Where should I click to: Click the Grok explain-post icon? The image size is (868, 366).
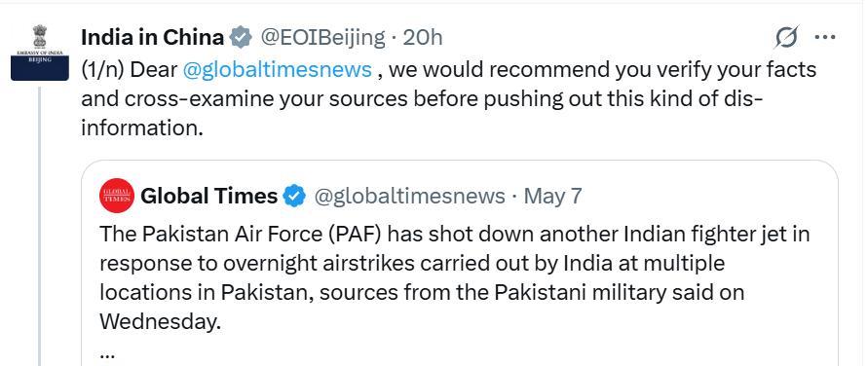coord(786,38)
